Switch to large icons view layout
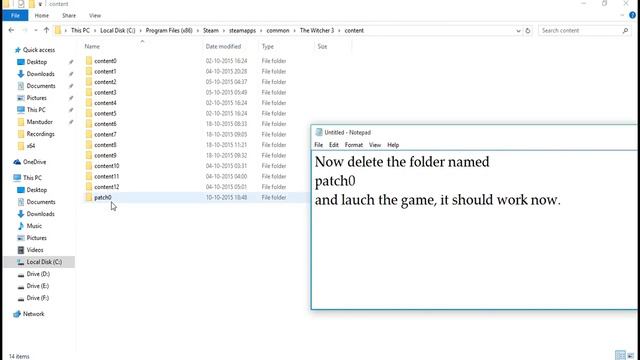The image size is (640, 360). (631, 356)
